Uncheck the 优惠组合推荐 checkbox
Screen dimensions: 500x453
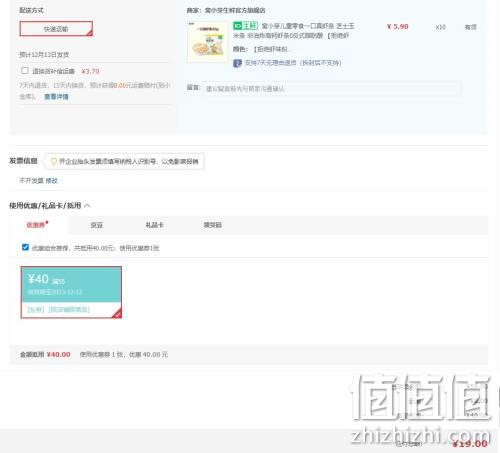pos(25,247)
